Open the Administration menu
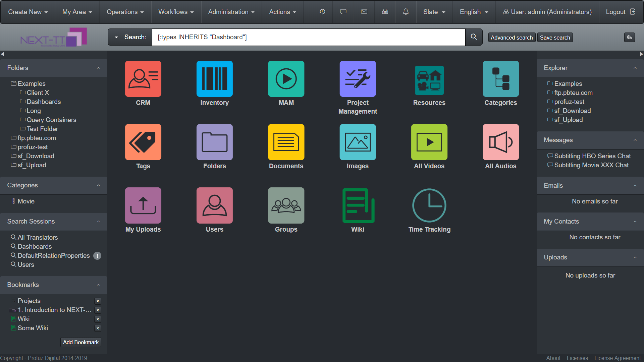The width and height of the screenshot is (644, 362). (x=231, y=12)
